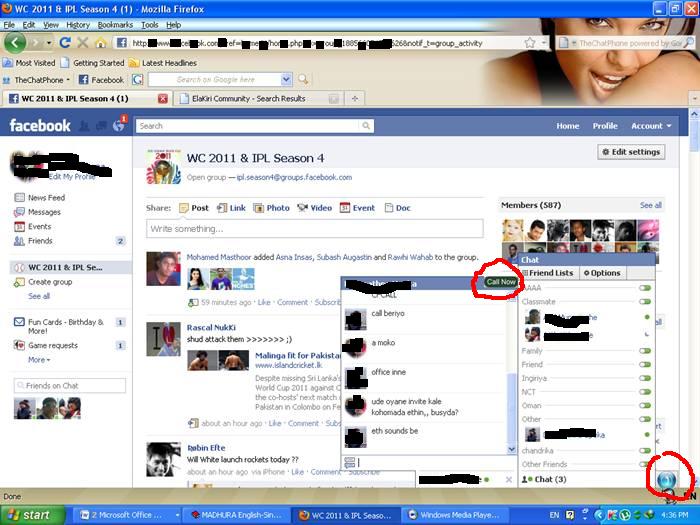
Task: Click the stop loading X icon
Action: (x=83, y=43)
